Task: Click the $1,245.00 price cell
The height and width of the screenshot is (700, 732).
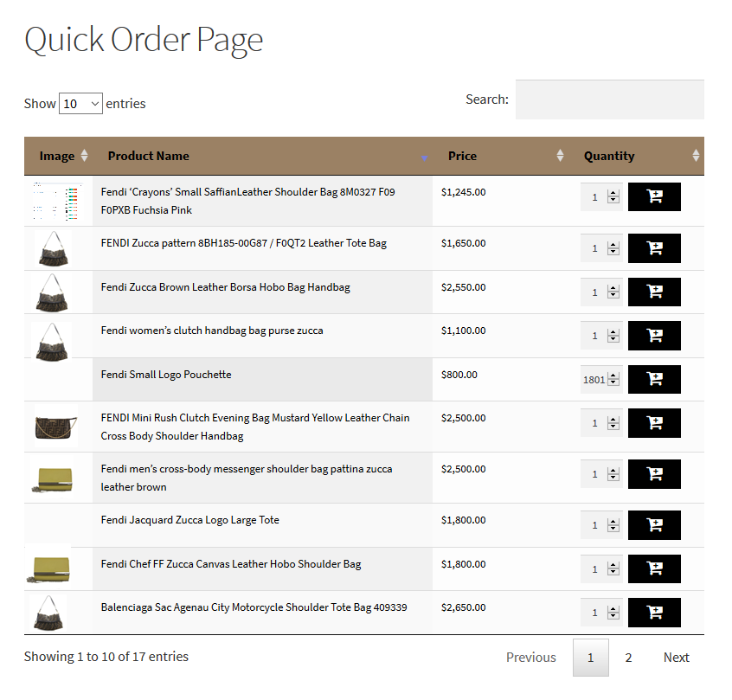Action: 463,192
